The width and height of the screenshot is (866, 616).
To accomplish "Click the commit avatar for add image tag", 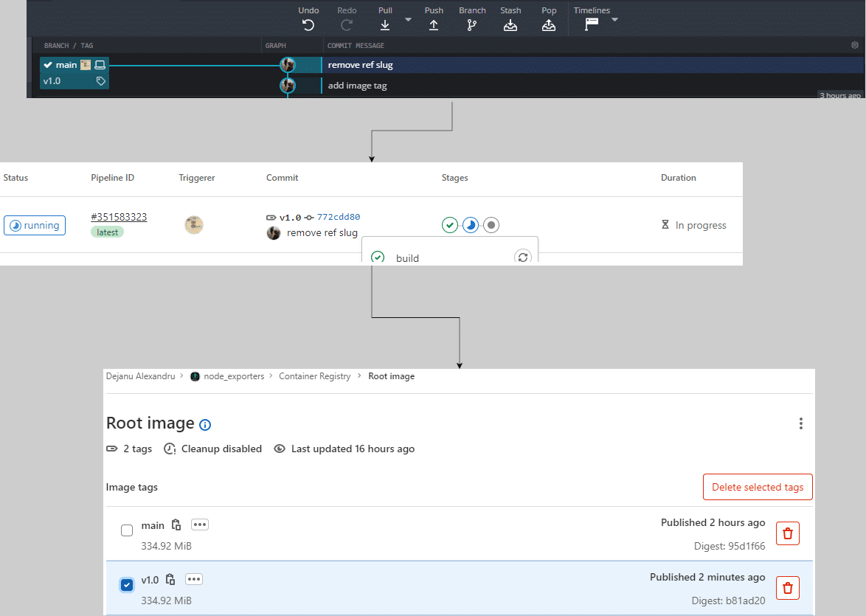I will point(287,85).
